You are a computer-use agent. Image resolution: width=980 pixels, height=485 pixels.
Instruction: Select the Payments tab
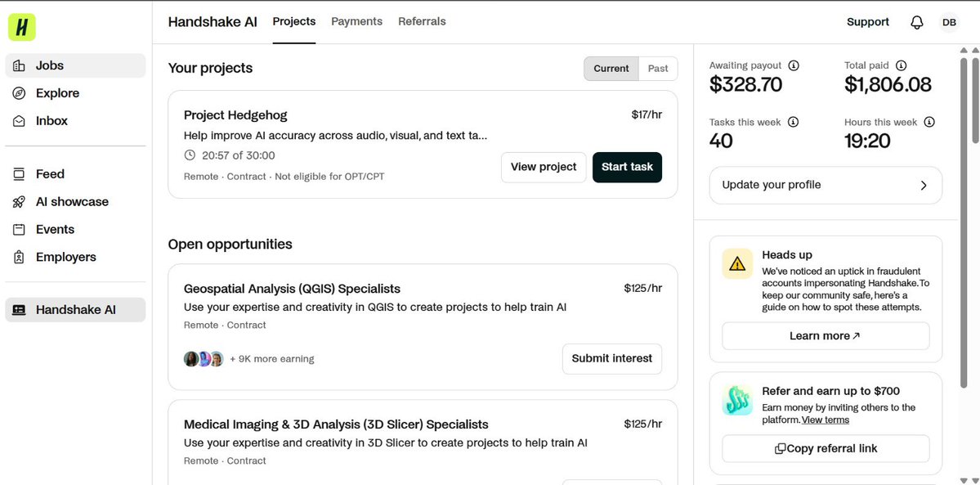point(357,21)
